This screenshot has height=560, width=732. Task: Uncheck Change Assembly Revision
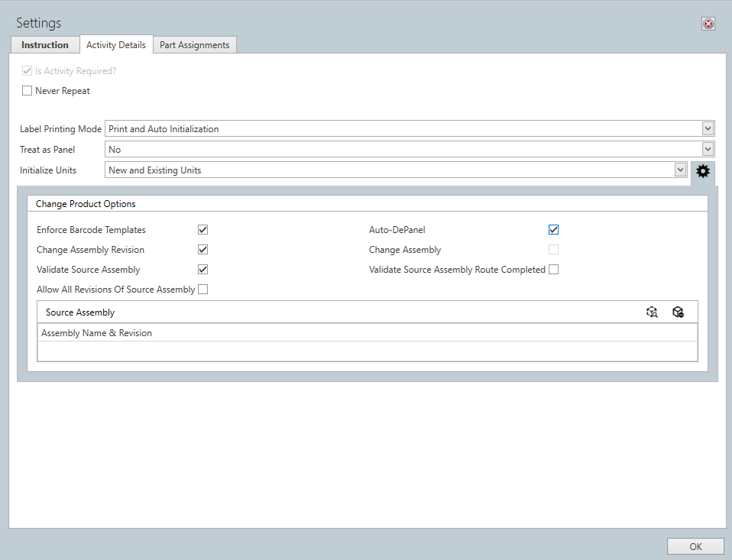click(202, 249)
